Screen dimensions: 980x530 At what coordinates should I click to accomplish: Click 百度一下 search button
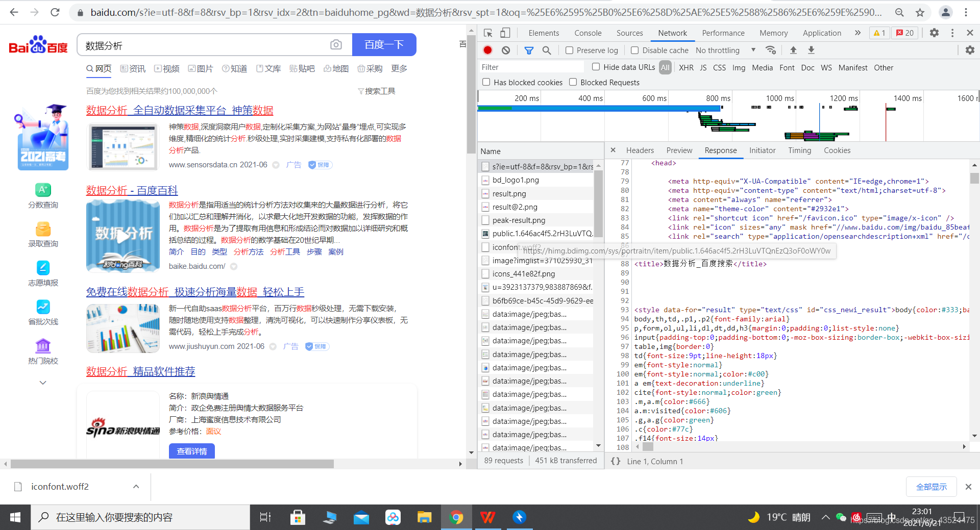(x=384, y=45)
